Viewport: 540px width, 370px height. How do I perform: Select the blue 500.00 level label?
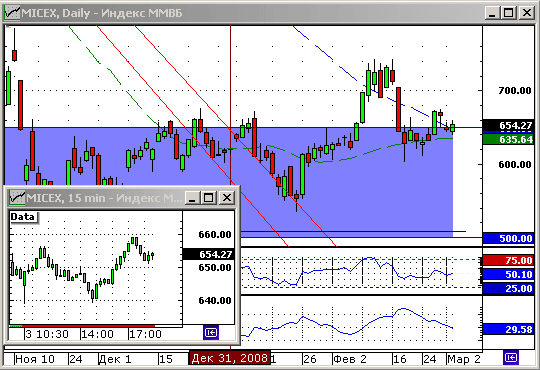[x=508, y=238]
